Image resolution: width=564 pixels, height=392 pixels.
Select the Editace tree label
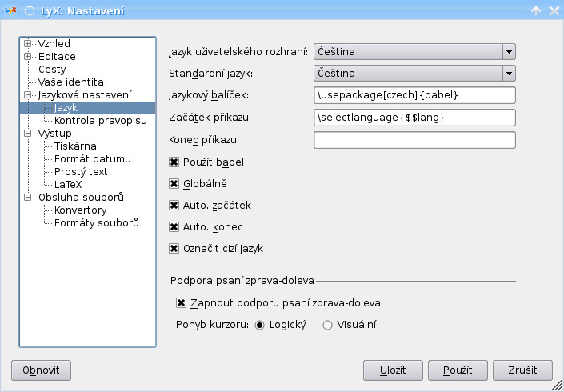(x=57, y=57)
